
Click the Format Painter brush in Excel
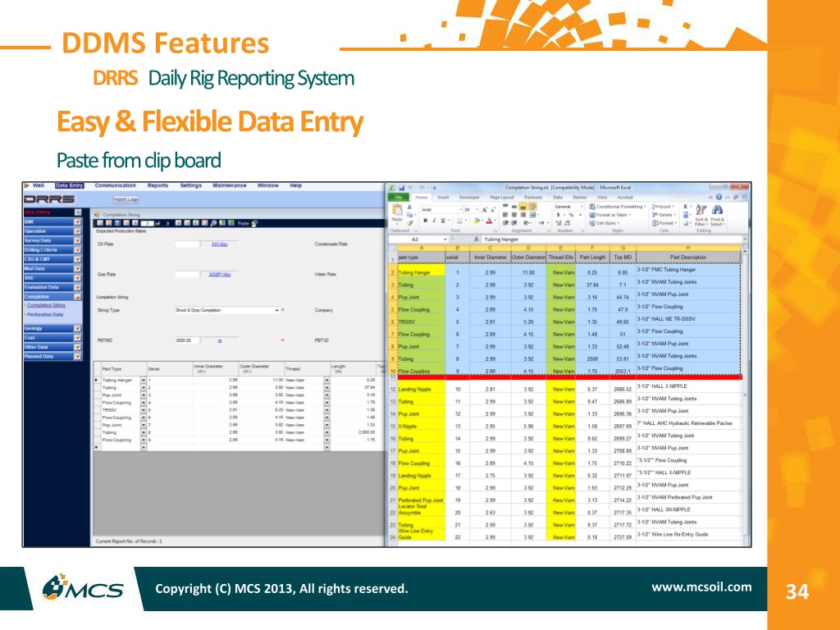409,222
